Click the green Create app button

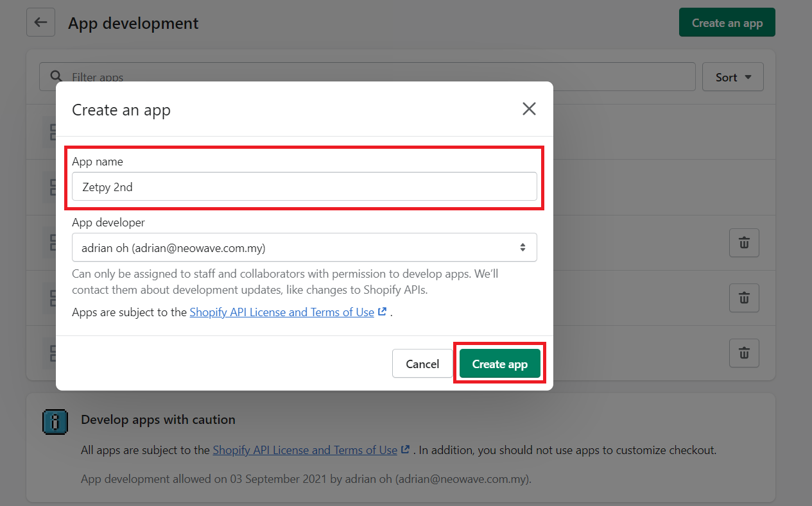point(499,364)
